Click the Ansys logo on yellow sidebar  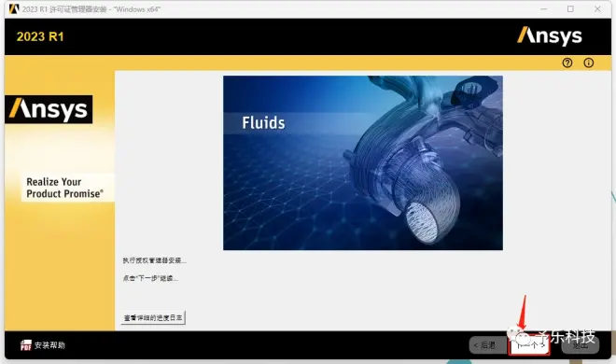pos(49,109)
